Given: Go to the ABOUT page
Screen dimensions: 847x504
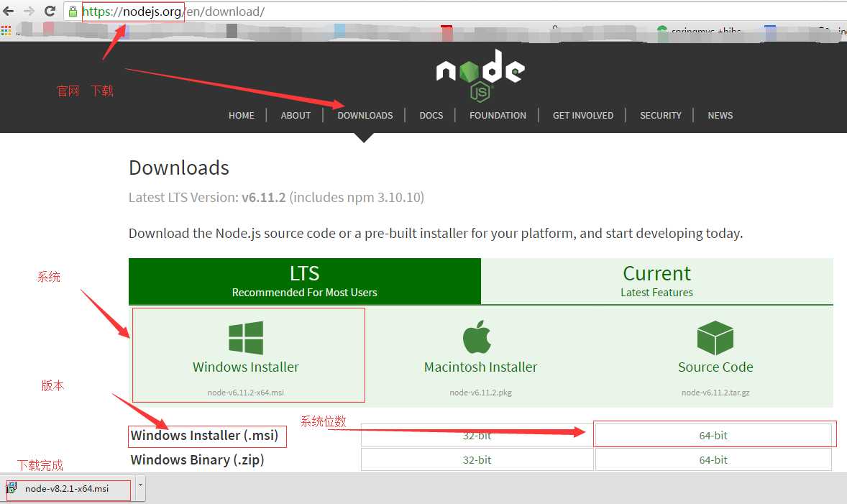Looking at the screenshot, I should pos(296,116).
